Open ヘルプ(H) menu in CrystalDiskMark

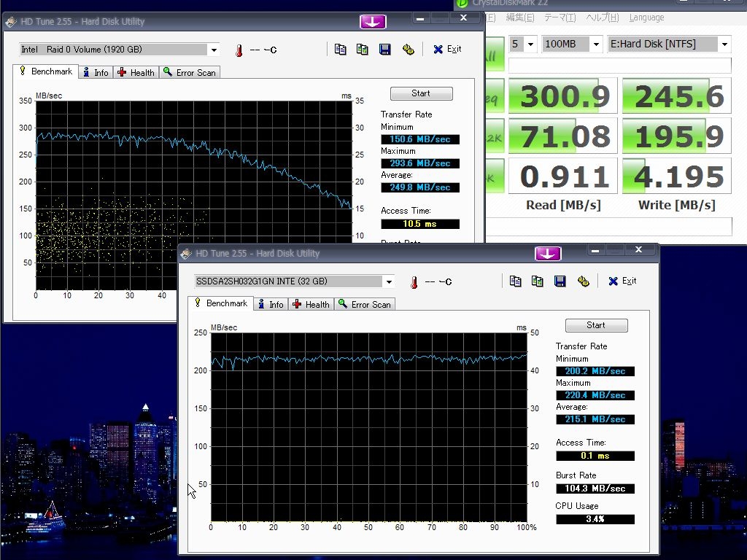602,17
